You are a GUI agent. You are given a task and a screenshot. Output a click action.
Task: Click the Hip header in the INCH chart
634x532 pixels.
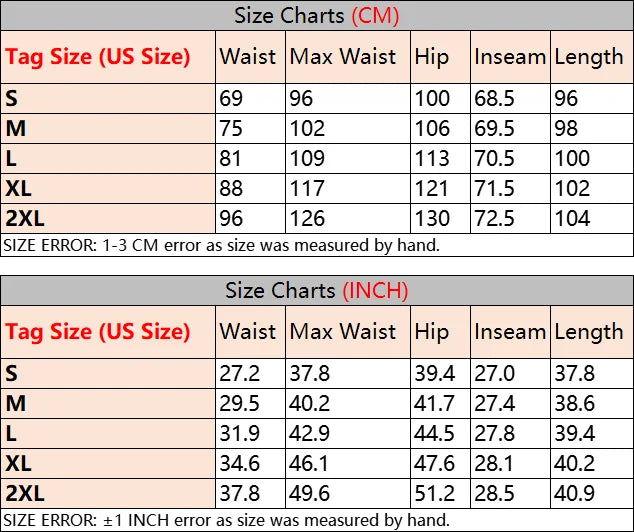[x=431, y=332]
